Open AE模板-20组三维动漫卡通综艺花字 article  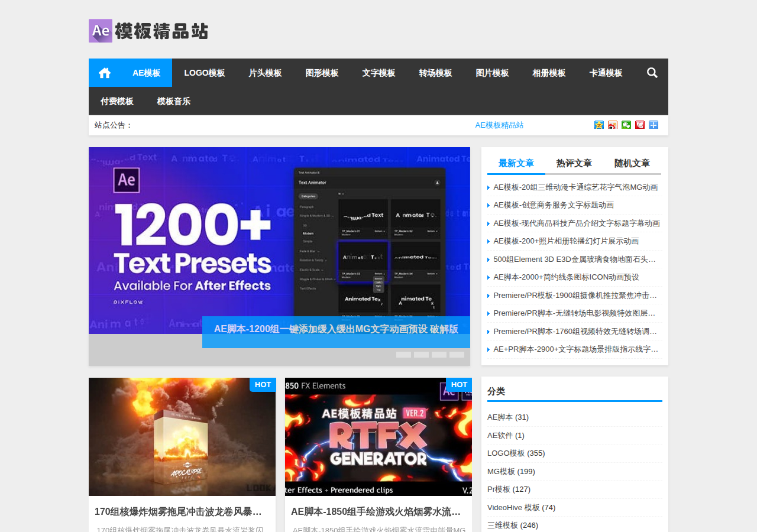(575, 187)
